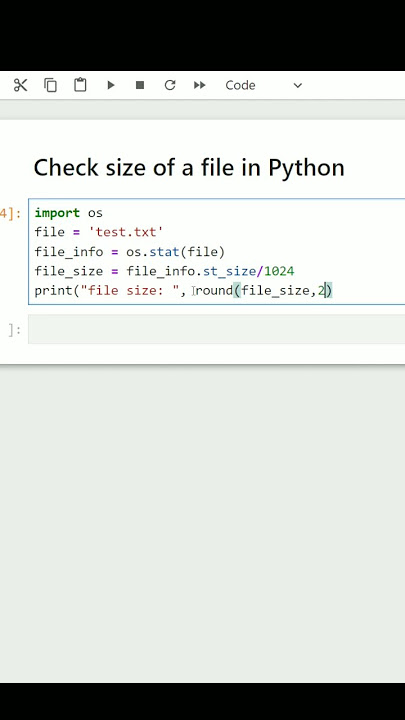Click the 'Check size of a file in Python' heading
The width and height of the screenshot is (405, 720).
[x=189, y=168]
